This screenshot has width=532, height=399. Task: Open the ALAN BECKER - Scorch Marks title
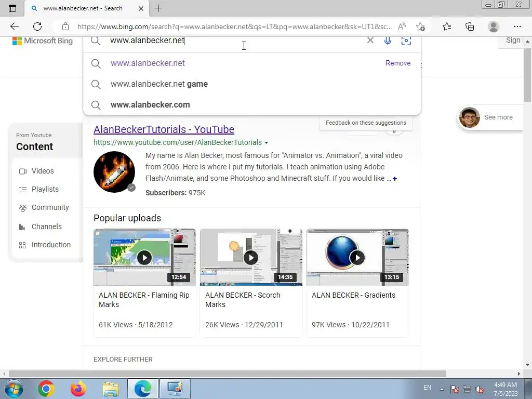243,300
